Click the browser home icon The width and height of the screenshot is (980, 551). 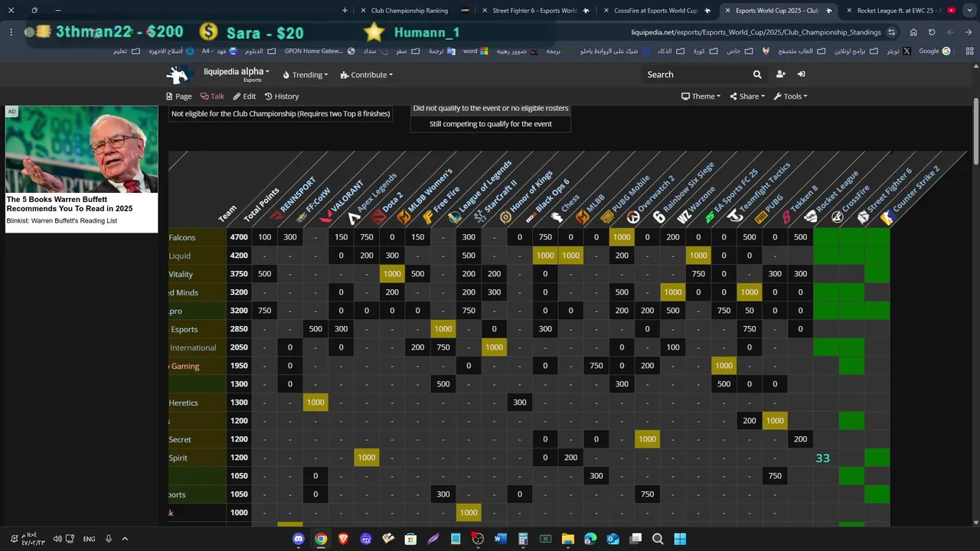[x=913, y=32]
